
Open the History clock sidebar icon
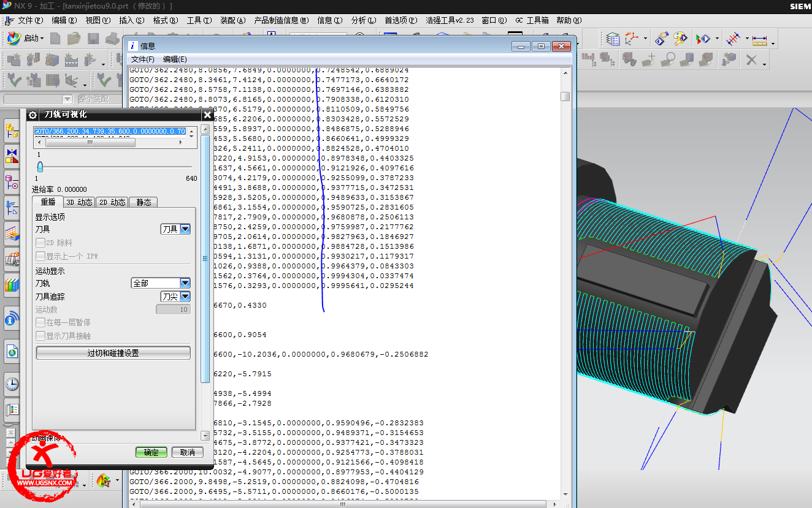point(12,384)
